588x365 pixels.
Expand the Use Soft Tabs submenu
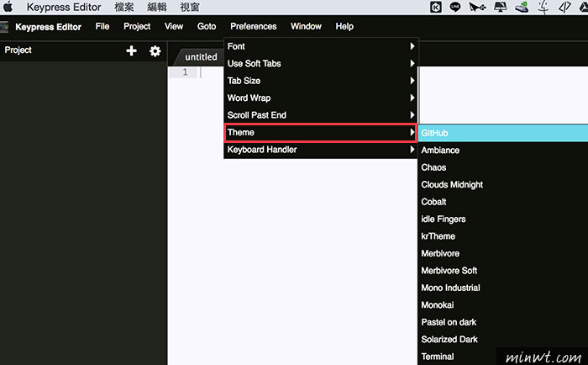click(321, 63)
